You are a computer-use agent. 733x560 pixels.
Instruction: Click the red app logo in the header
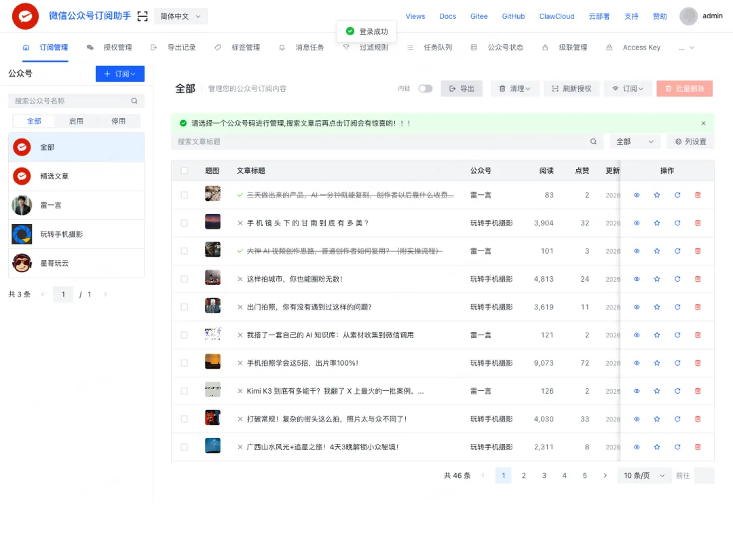[25, 16]
